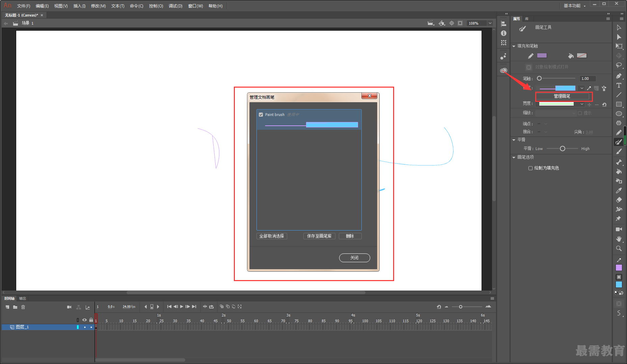Viewport: 627px width, 364px height.
Task: Select the Pen tool
Action: (619, 76)
